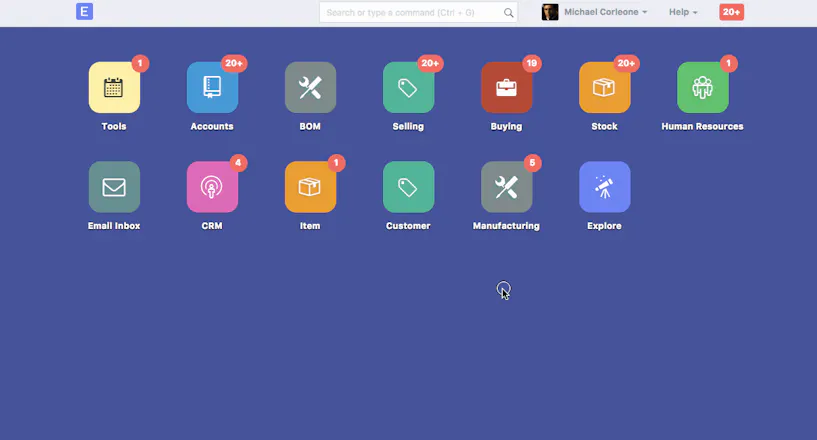The image size is (817, 440).
Task: Click the Email Inbox label text
Action: pos(114,226)
